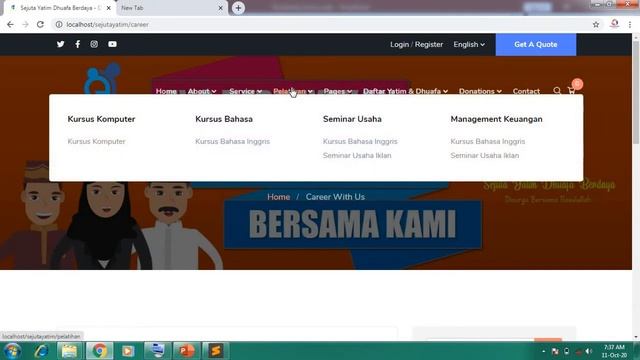Image resolution: width=640 pixels, height=360 pixels.
Task: Open Sublime Text from taskbar
Action: point(216,351)
